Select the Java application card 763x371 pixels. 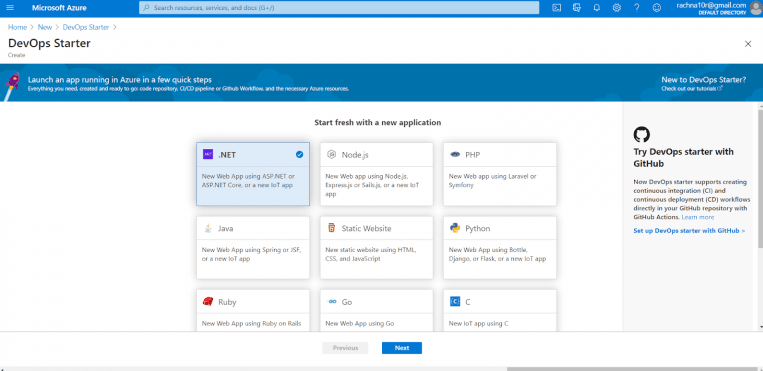(253, 247)
